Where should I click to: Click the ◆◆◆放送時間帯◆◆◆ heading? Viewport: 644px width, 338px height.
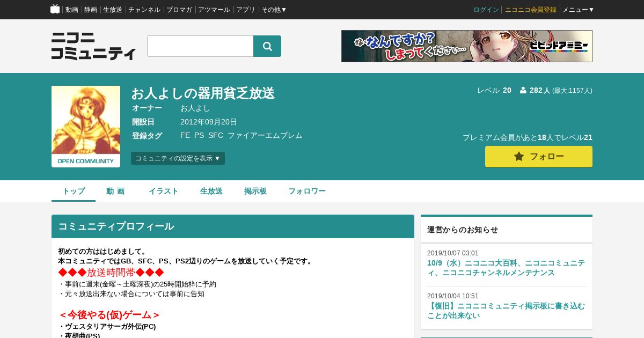click(111, 272)
